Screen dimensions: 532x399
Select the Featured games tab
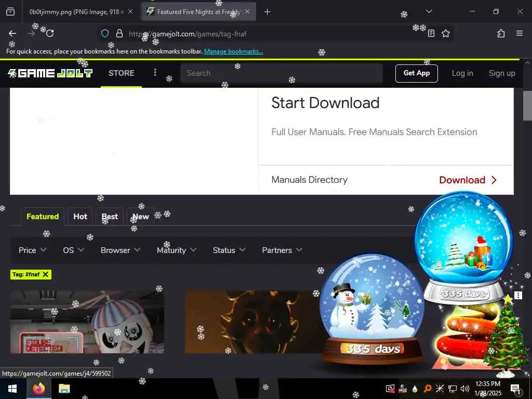point(43,217)
